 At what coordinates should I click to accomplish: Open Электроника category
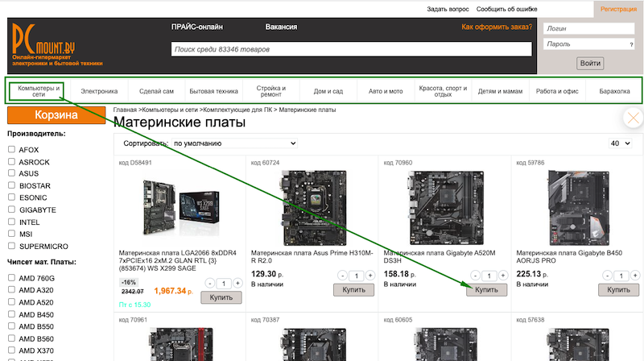coord(99,91)
